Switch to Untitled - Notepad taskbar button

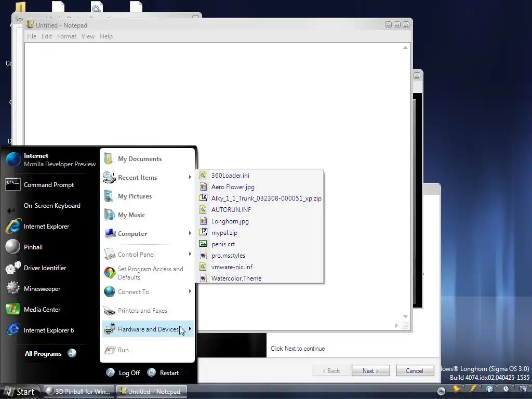(x=151, y=392)
